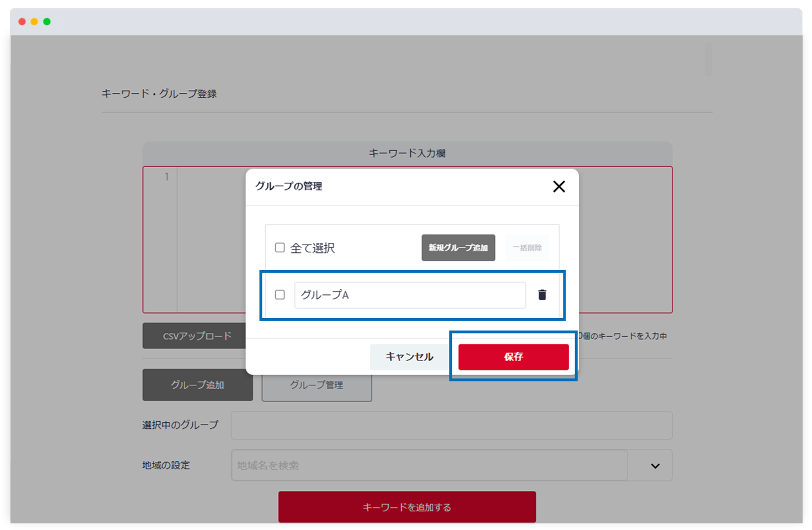Click the グループ追加 button
This screenshot has width=812, height=530.
click(x=197, y=384)
